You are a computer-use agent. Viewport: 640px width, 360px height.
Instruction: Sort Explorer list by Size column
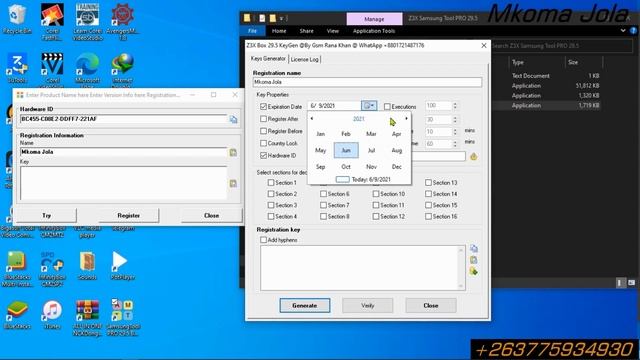pyautogui.click(x=573, y=62)
